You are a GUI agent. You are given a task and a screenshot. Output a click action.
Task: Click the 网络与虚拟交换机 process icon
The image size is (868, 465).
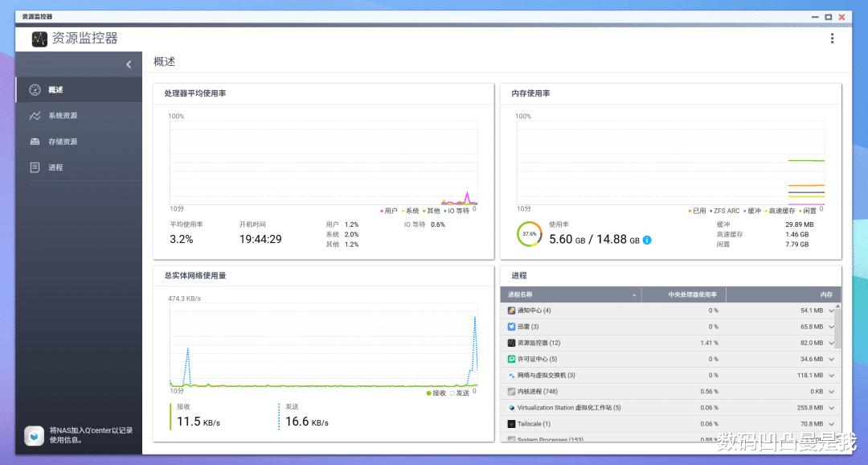tap(511, 376)
